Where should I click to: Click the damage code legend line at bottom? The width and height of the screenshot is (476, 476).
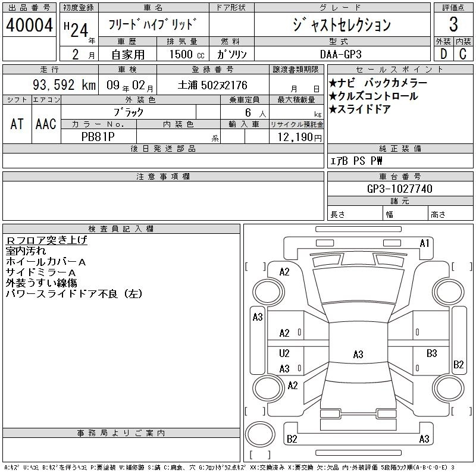[230, 468]
